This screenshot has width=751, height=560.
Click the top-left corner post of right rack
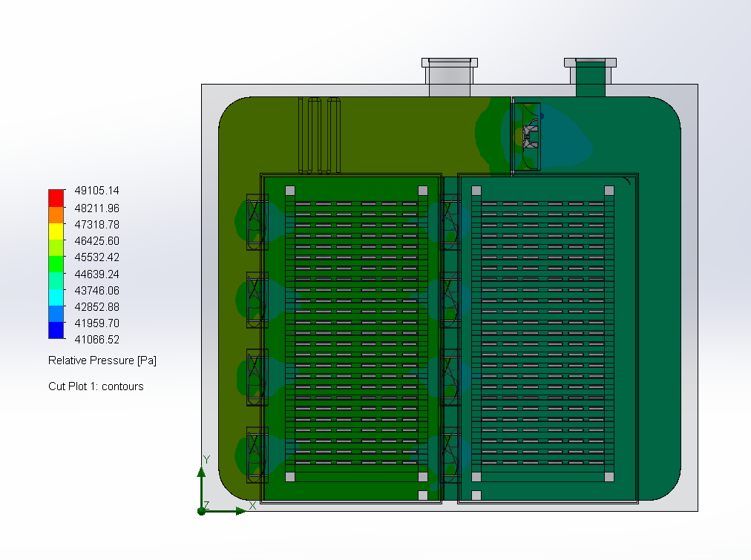(476, 190)
